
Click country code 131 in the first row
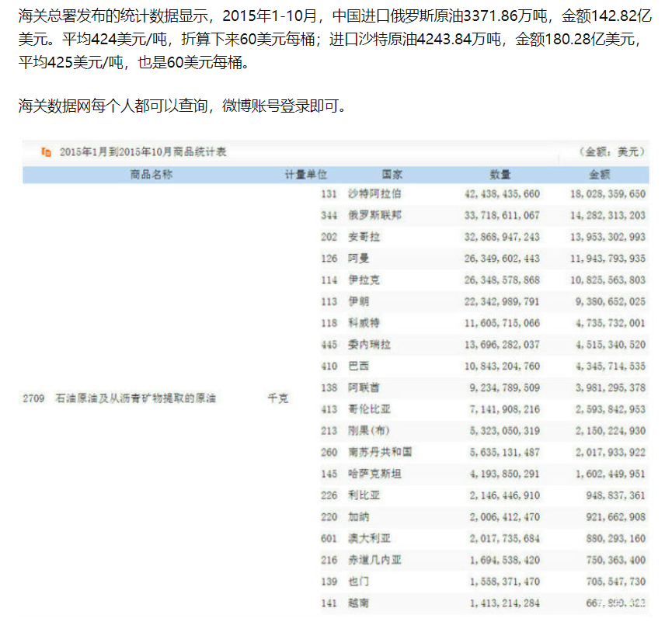click(329, 194)
